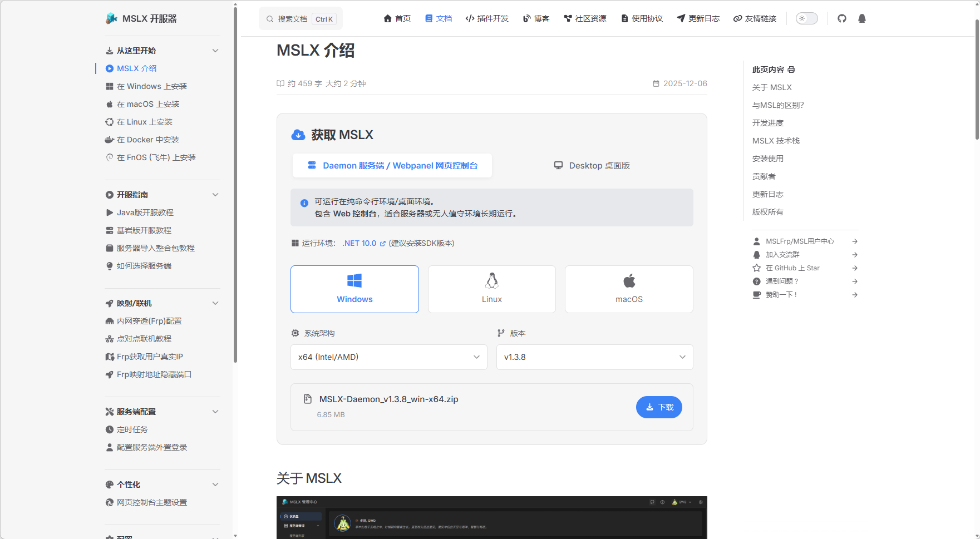The width and height of the screenshot is (980, 539).
Task: Click the user icon for 配置服务端外置登录
Action: click(x=110, y=447)
